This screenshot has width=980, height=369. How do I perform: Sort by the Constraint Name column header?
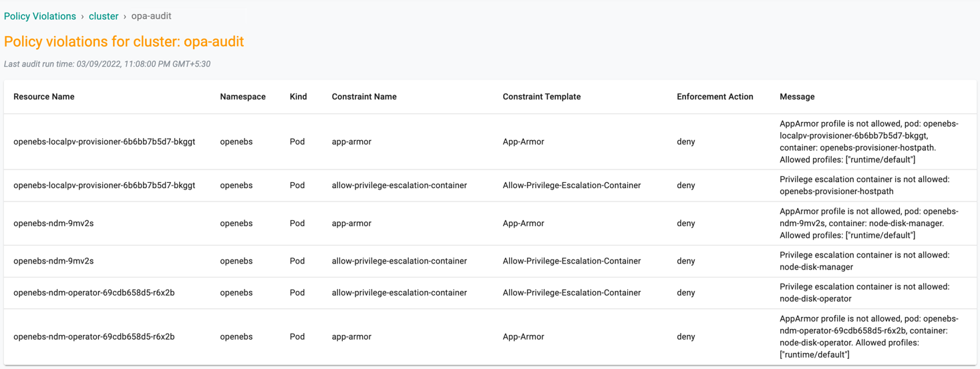[364, 97]
